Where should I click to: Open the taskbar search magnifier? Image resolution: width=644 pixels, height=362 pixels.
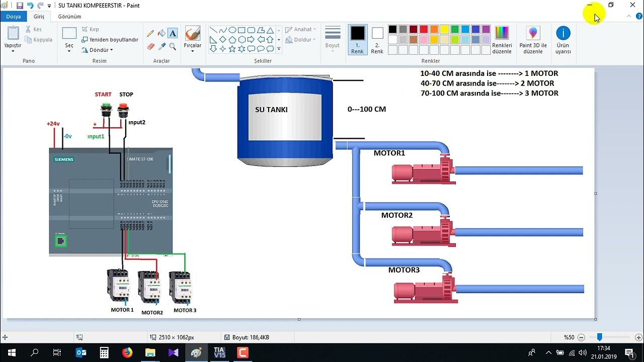click(x=35, y=352)
